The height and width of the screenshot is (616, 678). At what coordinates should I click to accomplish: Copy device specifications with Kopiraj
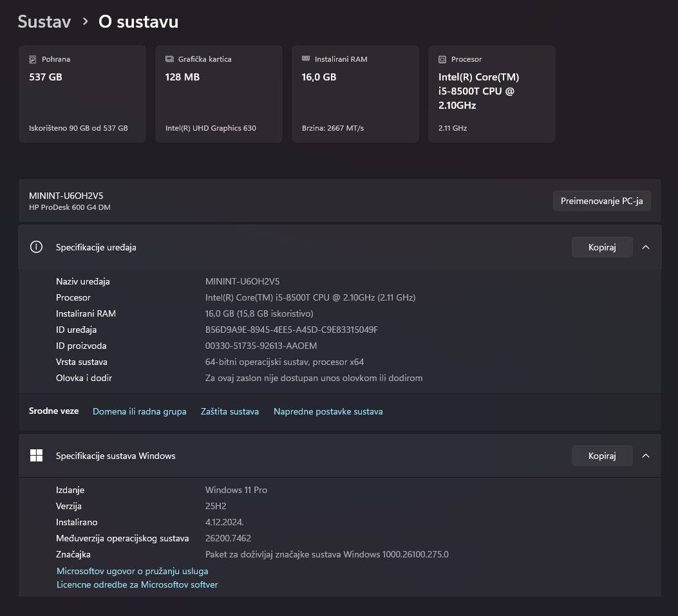[x=602, y=247]
